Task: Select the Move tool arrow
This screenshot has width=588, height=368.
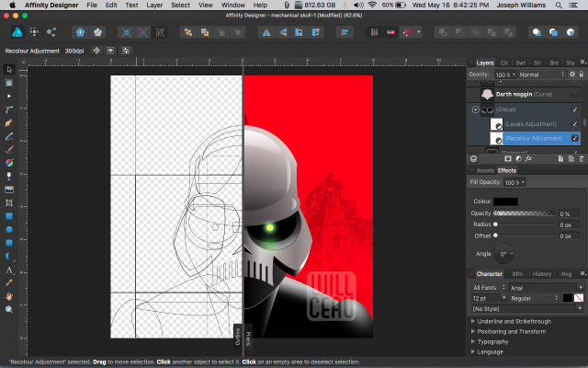Action: (x=9, y=70)
